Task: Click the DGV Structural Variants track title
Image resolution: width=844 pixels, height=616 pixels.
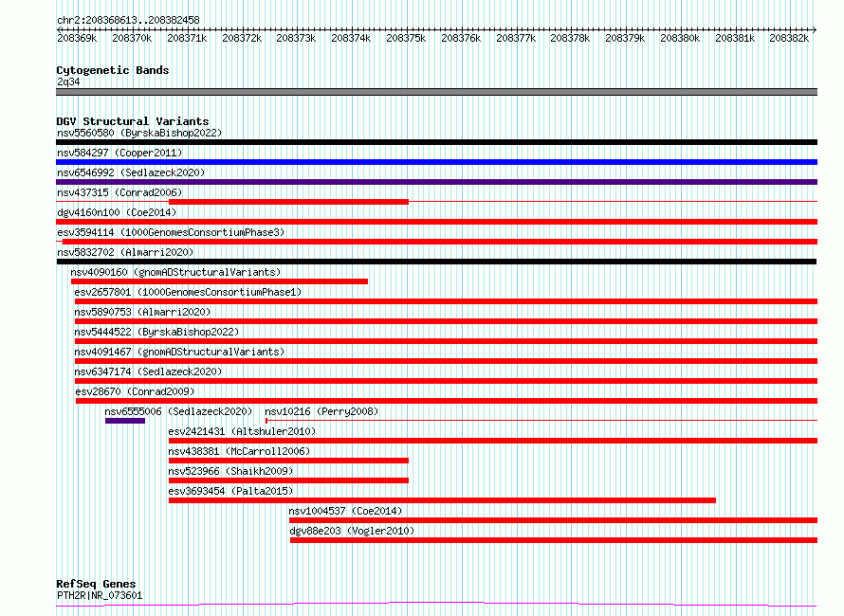Action: (x=133, y=121)
